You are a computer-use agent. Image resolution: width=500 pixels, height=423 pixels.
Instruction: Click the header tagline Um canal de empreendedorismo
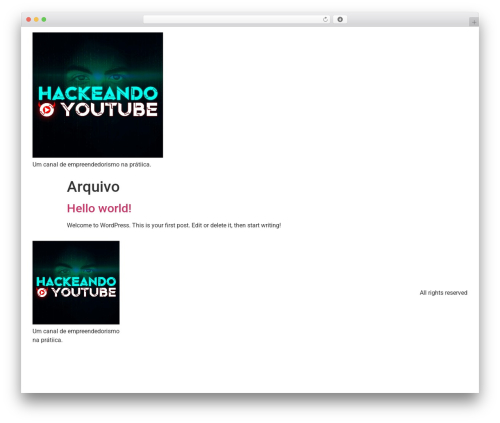click(x=92, y=165)
